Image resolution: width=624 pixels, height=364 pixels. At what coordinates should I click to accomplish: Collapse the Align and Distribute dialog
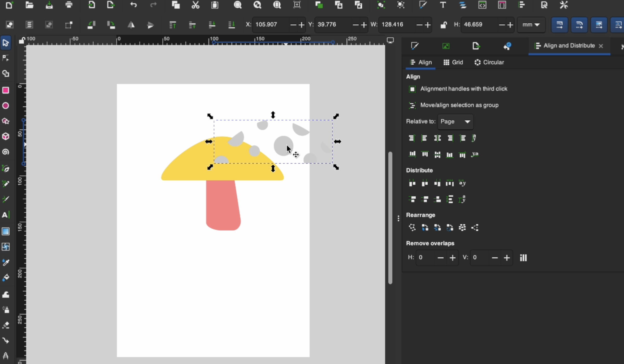[601, 46]
